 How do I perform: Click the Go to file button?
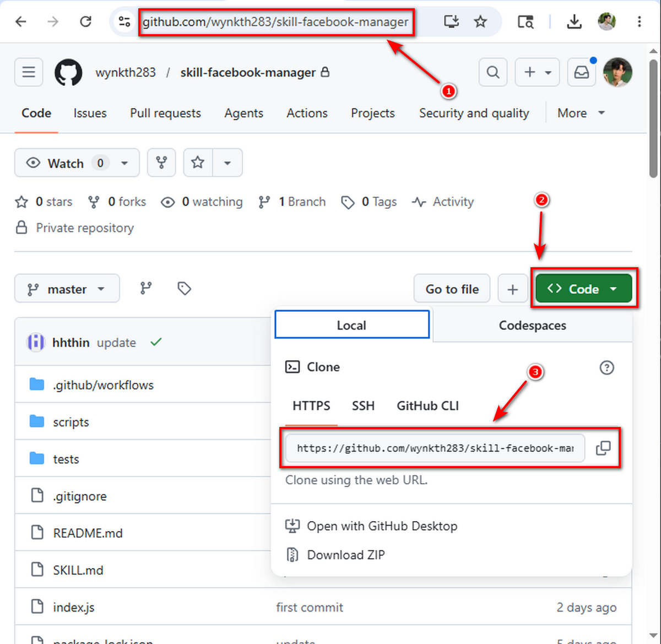click(452, 289)
